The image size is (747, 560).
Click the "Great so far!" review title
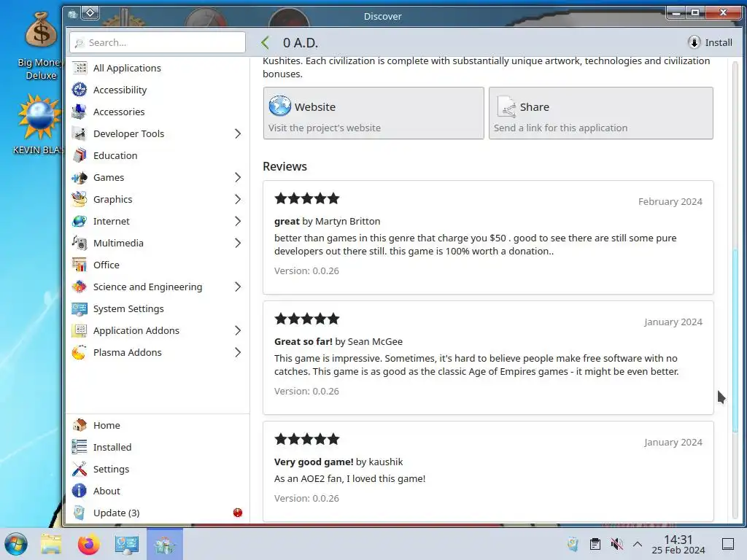click(303, 341)
